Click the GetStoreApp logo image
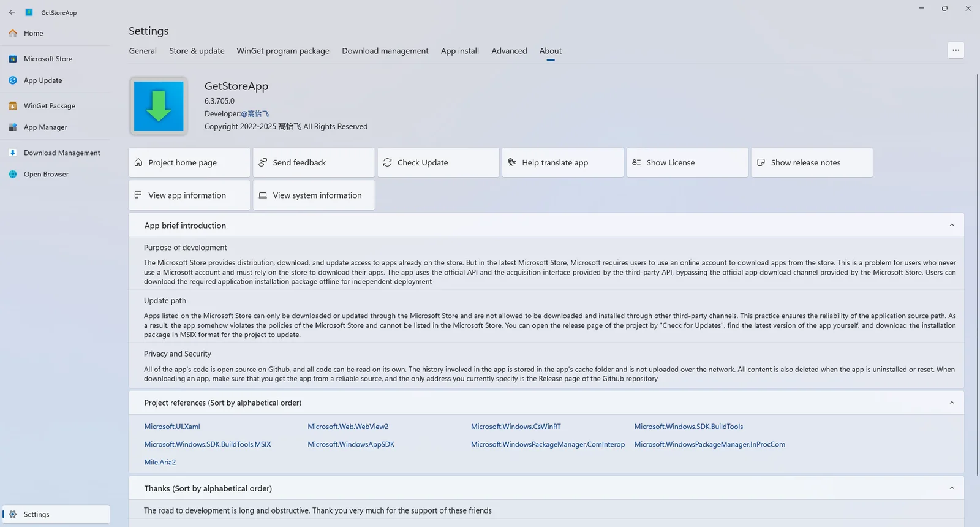 [x=159, y=106]
